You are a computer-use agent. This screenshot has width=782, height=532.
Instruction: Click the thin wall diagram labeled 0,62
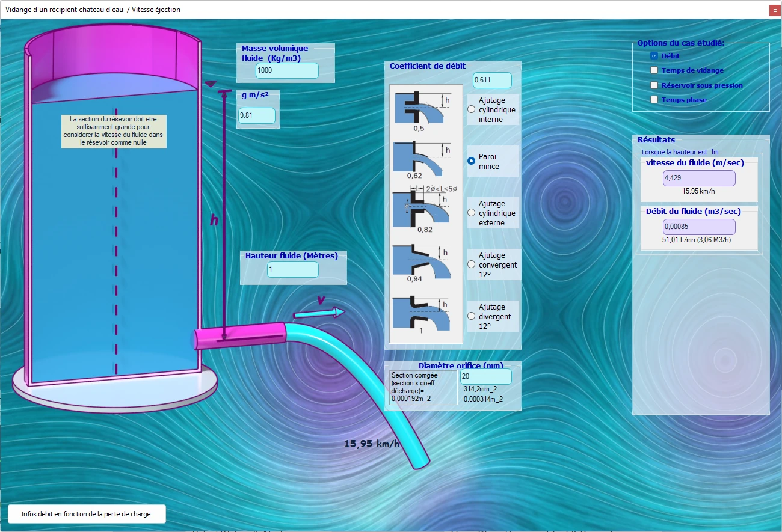pos(422,160)
